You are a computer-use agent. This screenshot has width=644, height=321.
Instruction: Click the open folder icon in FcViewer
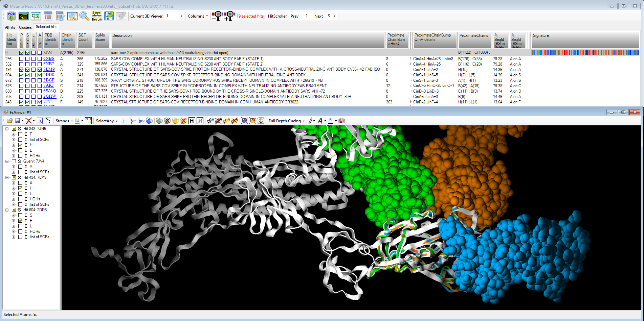click(9, 121)
